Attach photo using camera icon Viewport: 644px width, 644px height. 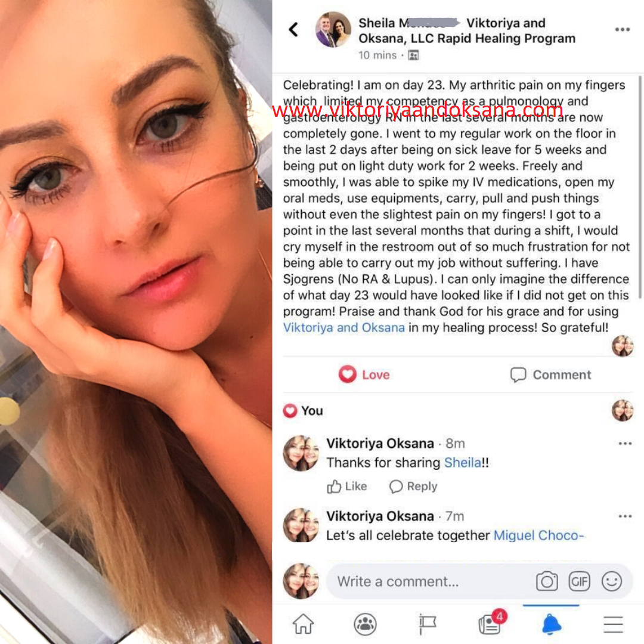click(x=547, y=581)
